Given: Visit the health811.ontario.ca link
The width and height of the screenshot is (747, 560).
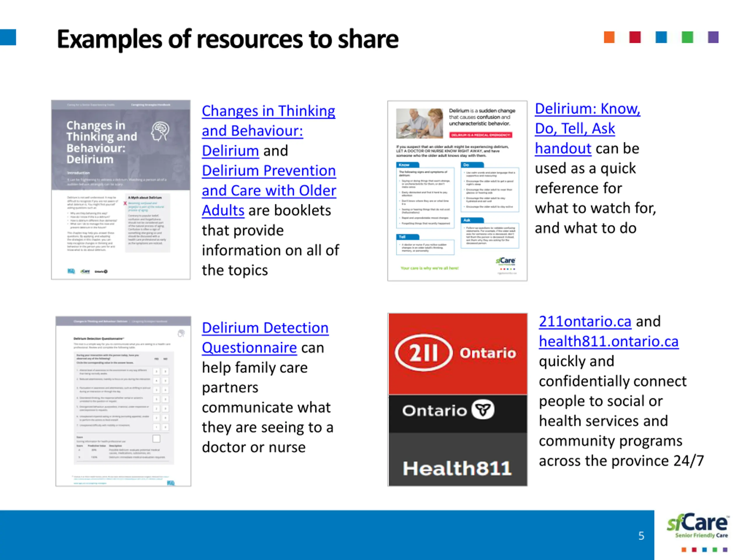Looking at the screenshot, I should (608, 341).
